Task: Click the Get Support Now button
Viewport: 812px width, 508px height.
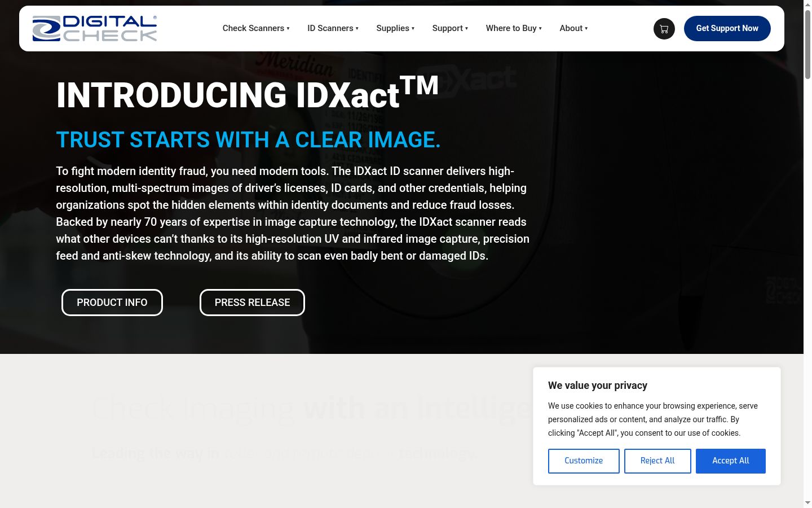Action: click(x=727, y=28)
